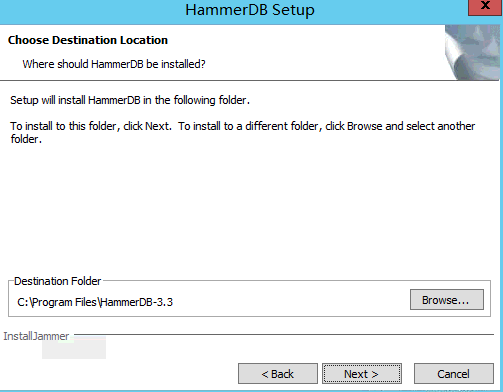
Task: Select the Choose Destination Location heading
Action: click(x=88, y=40)
